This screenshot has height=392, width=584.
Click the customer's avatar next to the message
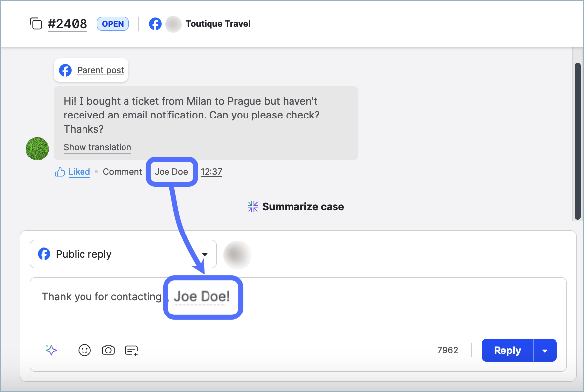pyautogui.click(x=37, y=149)
